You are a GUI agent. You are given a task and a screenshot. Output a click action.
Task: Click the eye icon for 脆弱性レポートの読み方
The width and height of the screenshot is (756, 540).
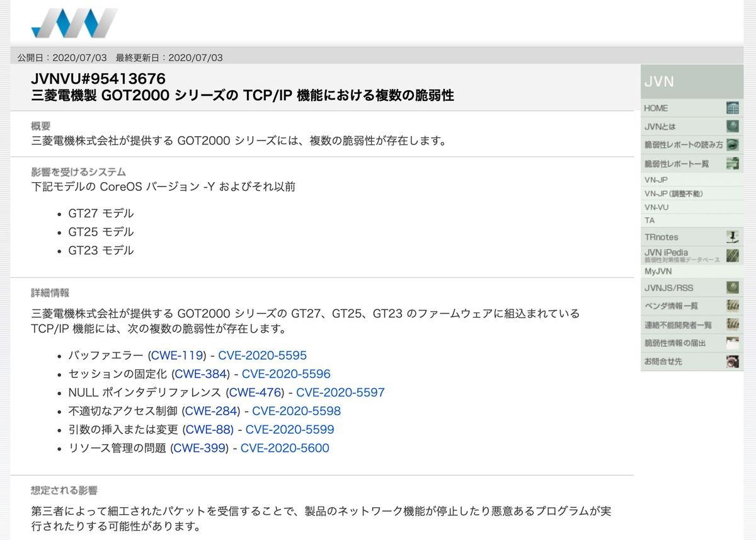pyautogui.click(x=732, y=145)
